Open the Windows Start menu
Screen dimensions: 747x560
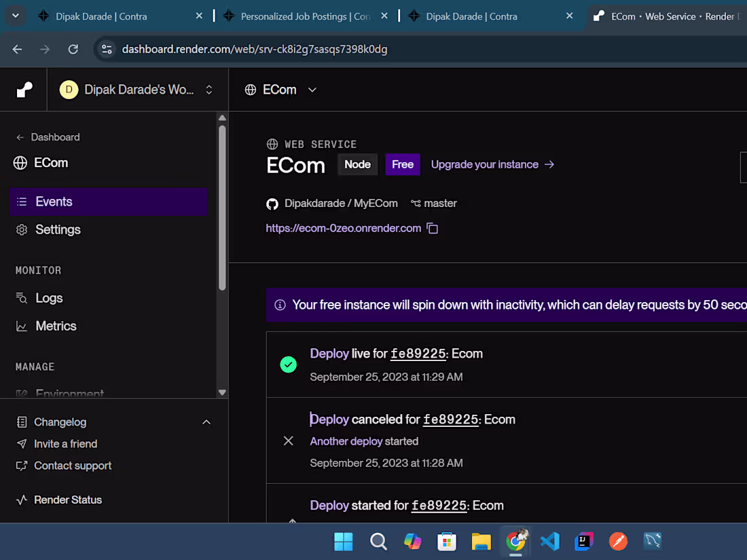344,542
